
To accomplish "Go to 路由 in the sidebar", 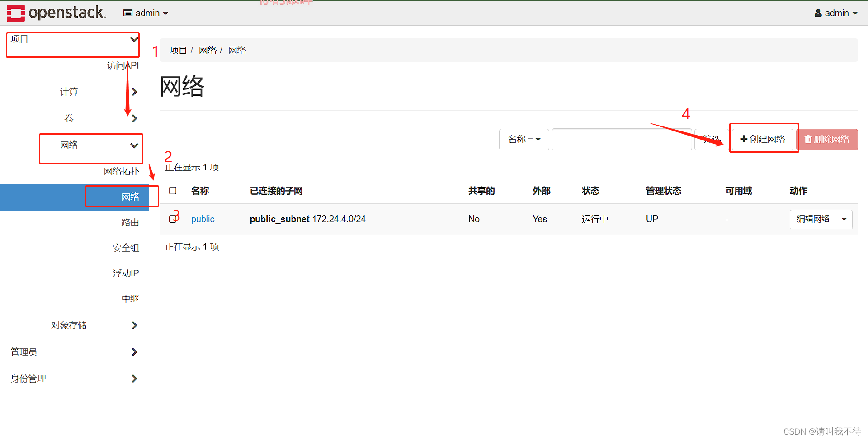I will pyautogui.click(x=130, y=222).
